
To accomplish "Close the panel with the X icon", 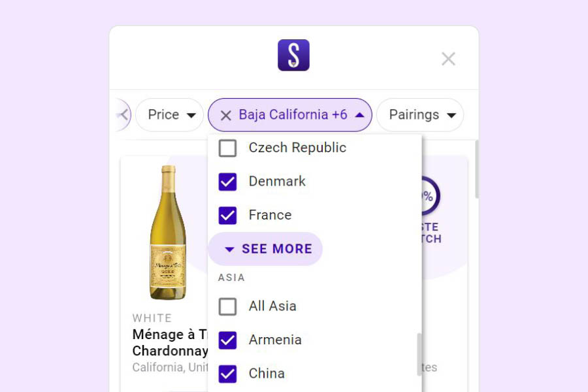I will 448,59.
